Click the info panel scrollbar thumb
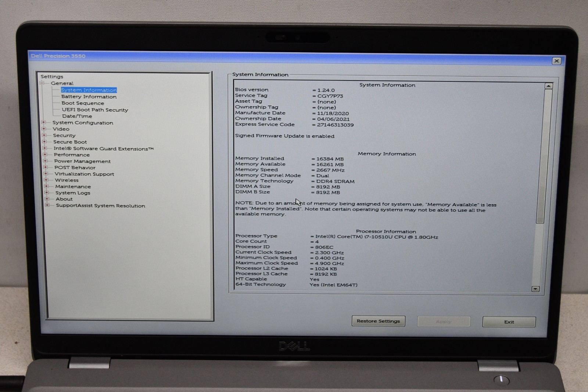Viewport: 588px width, 392px height. [543, 156]
